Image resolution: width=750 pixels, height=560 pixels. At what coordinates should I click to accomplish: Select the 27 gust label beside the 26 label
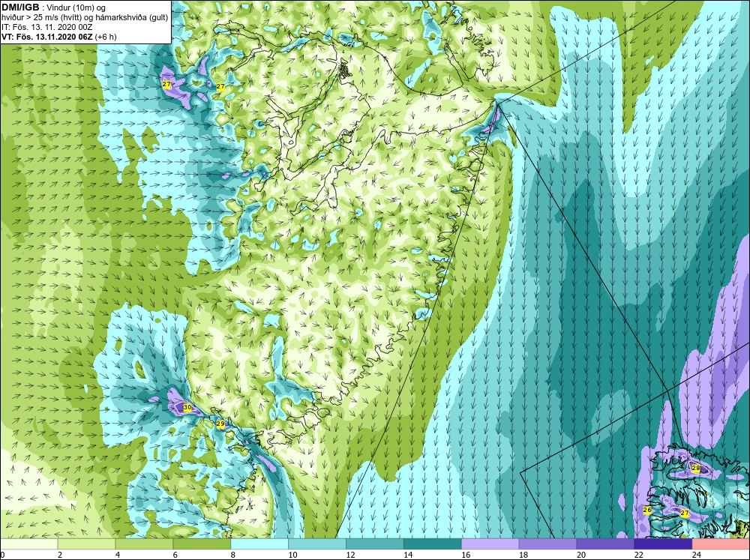tap(685, 513)
